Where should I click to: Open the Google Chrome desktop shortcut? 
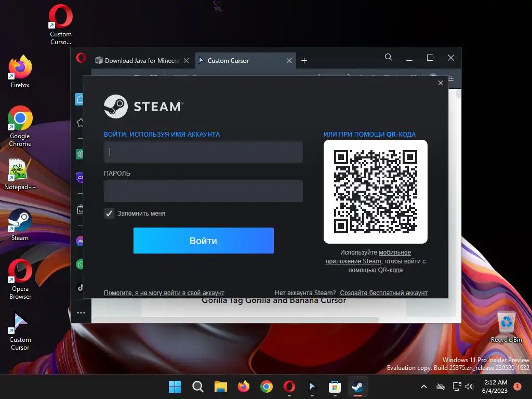click(20, 126)
